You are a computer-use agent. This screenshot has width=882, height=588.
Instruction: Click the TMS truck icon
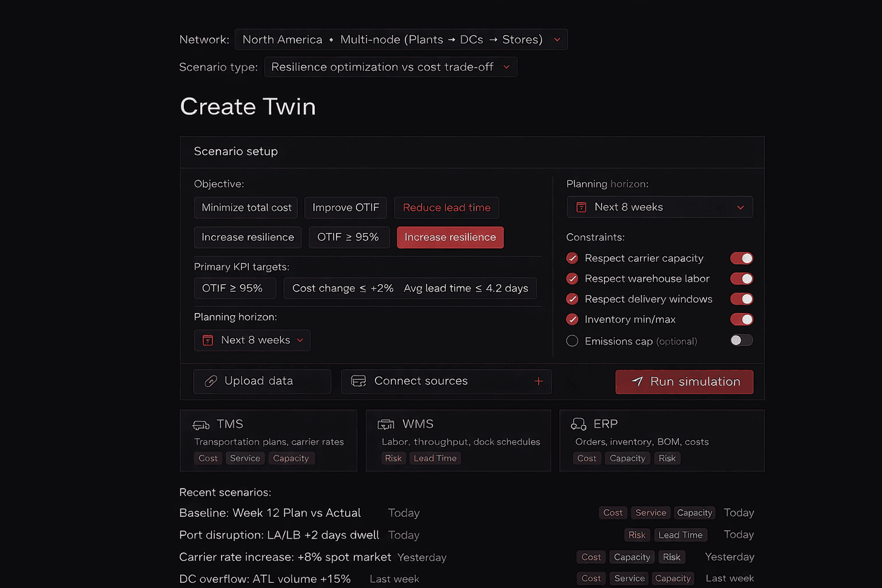coord(200,424)
